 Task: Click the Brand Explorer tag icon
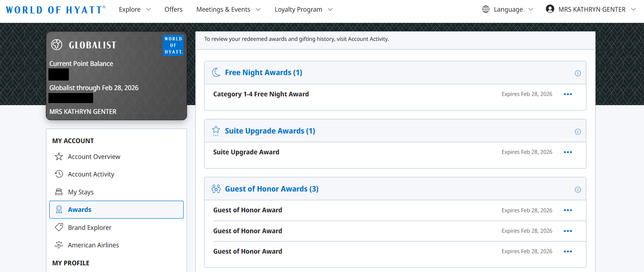(x=59, y=227)
